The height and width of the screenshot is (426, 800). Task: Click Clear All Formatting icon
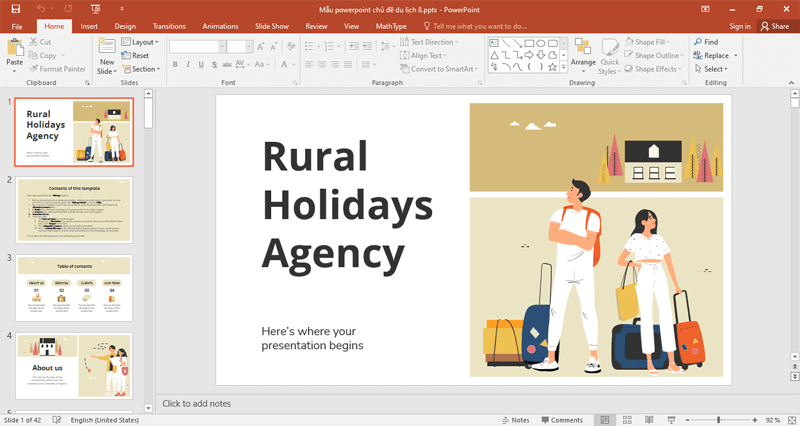coord(291,46)
